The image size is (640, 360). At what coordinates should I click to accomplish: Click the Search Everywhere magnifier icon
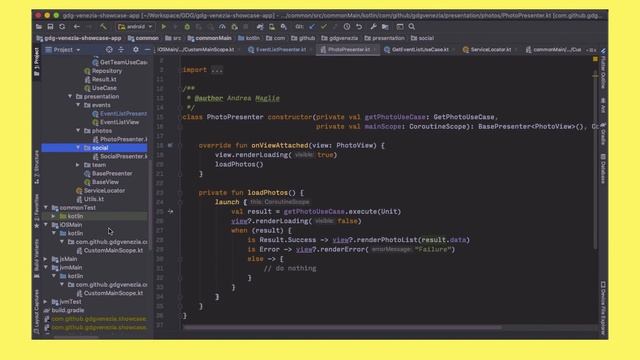click(411, 27)
